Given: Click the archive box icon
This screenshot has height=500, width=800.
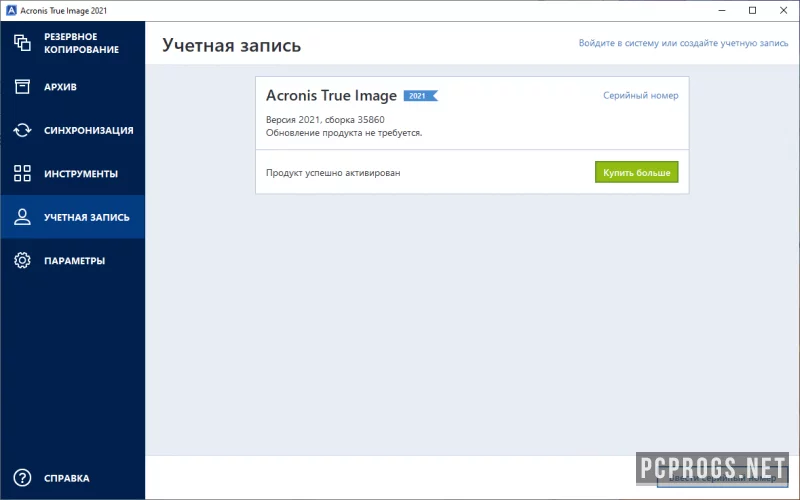Looking at the screenshot, I should 22,87.
